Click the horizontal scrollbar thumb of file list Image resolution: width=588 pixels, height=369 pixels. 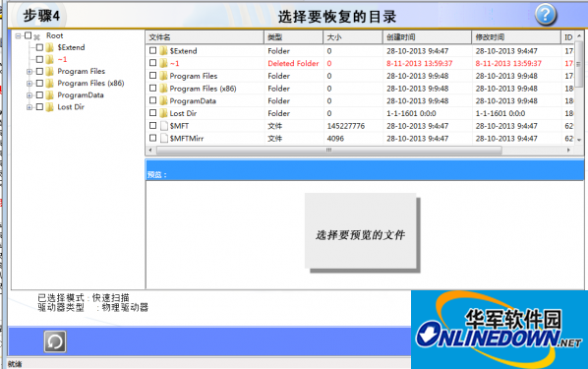329,151
